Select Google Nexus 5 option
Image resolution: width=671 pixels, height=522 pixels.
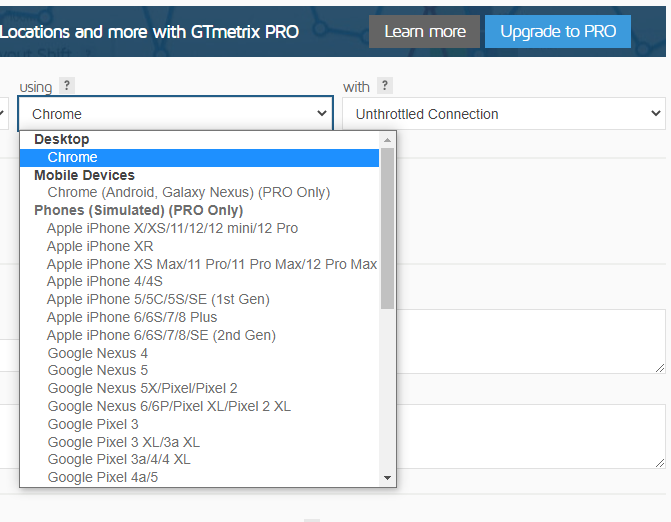[199, 371]
